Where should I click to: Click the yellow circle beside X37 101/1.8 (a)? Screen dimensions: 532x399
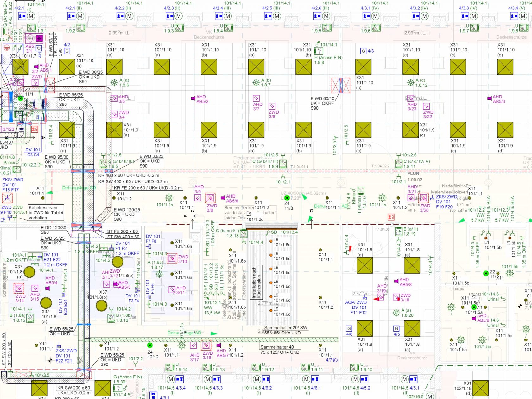(x=29, y=272)
